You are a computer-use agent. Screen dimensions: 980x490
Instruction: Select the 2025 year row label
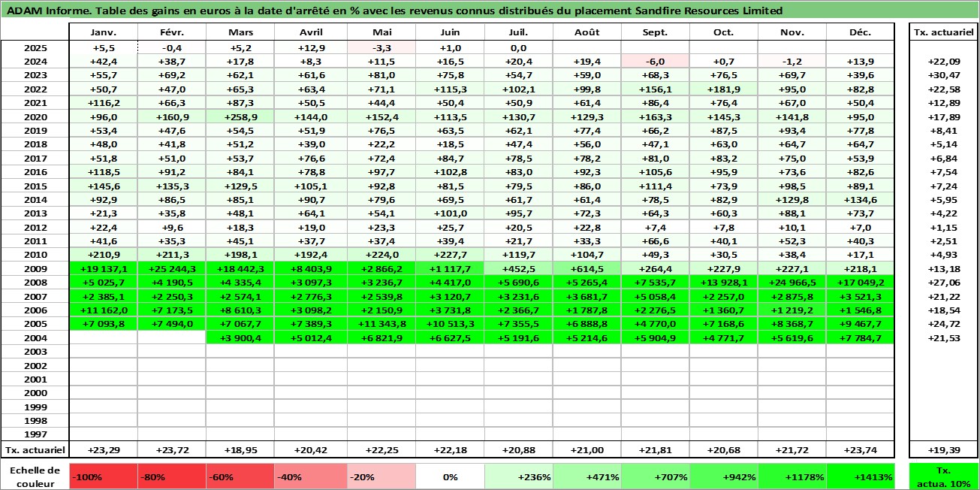coord(35,47)
